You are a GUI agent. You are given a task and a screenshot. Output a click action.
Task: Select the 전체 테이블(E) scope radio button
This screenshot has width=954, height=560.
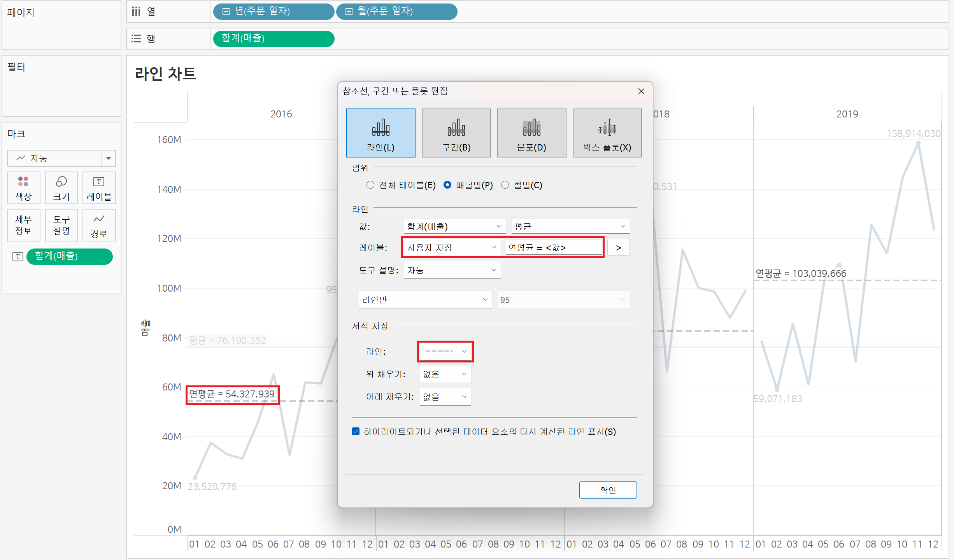(370, 185)
